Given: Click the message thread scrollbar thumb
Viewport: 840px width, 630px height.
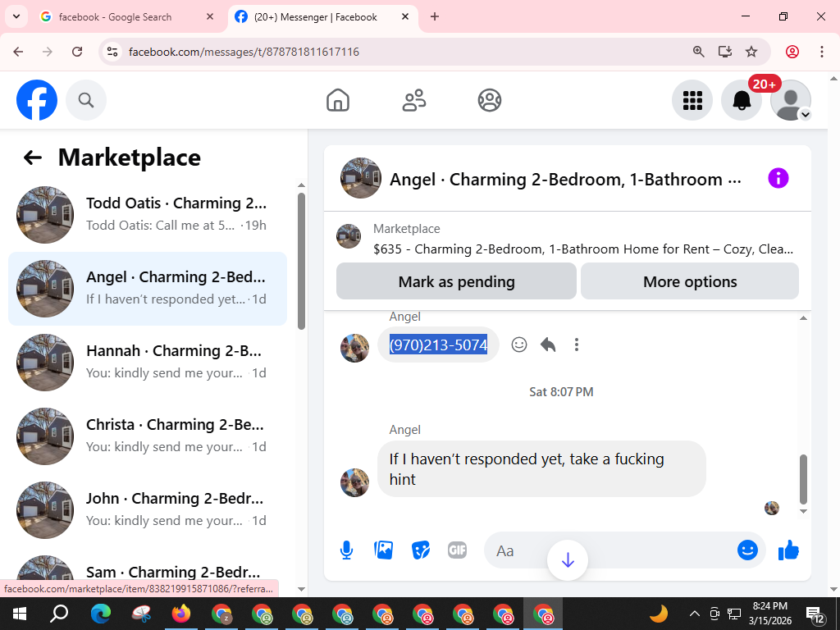Looking at the screenshot, I should [803, 479].
